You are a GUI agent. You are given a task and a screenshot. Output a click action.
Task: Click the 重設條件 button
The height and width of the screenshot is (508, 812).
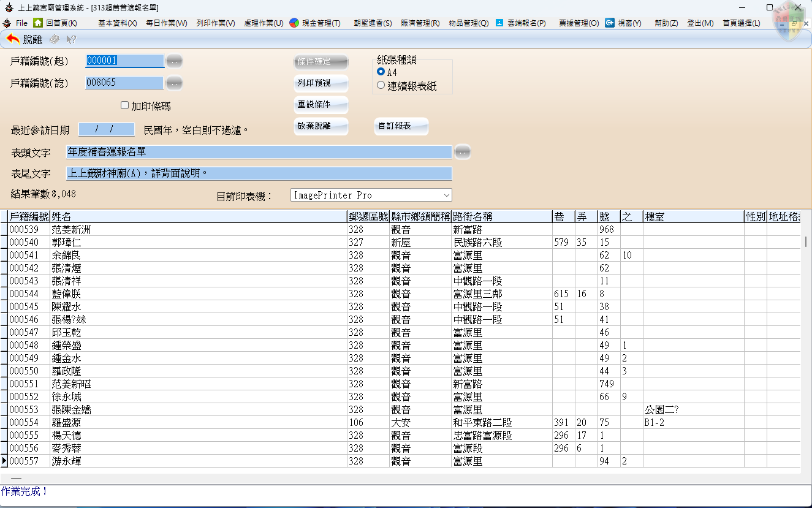point(321,105)
